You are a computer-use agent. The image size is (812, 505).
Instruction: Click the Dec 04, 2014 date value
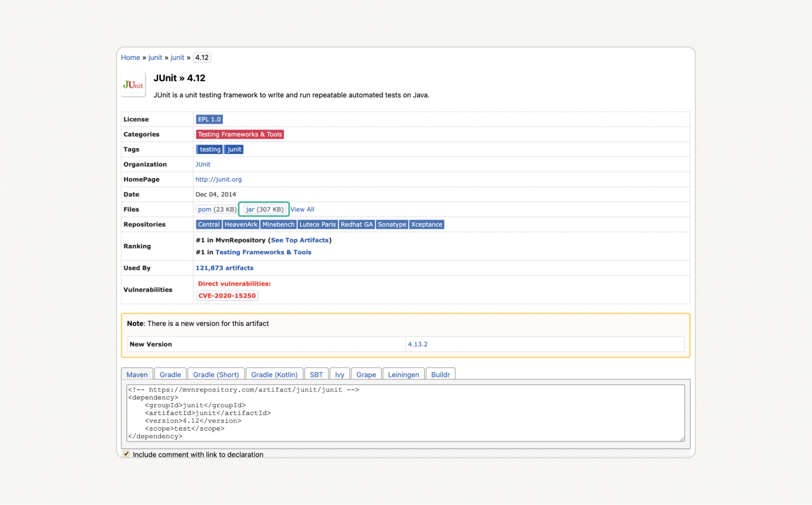pyautogui.click(x=215, y=194)
